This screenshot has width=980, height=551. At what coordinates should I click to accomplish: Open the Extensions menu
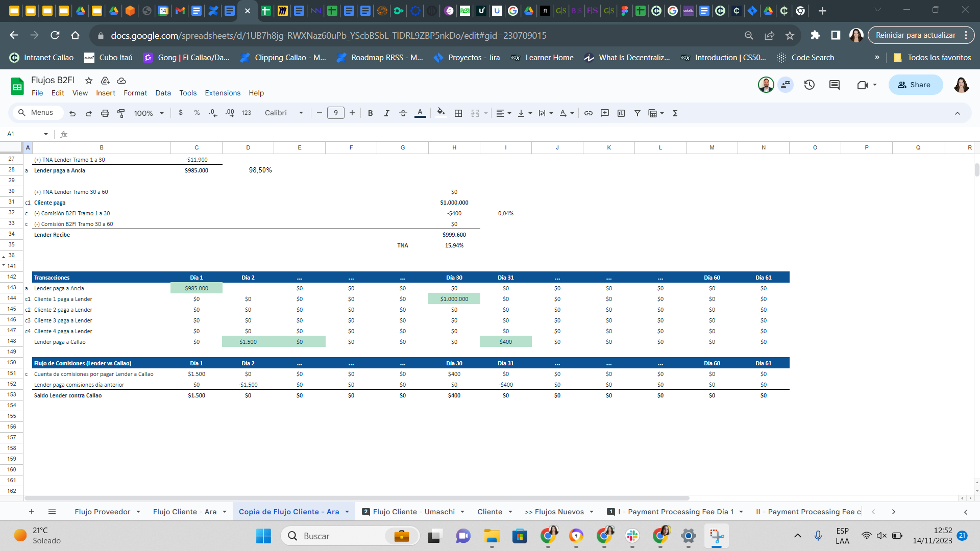click(223, 93)
